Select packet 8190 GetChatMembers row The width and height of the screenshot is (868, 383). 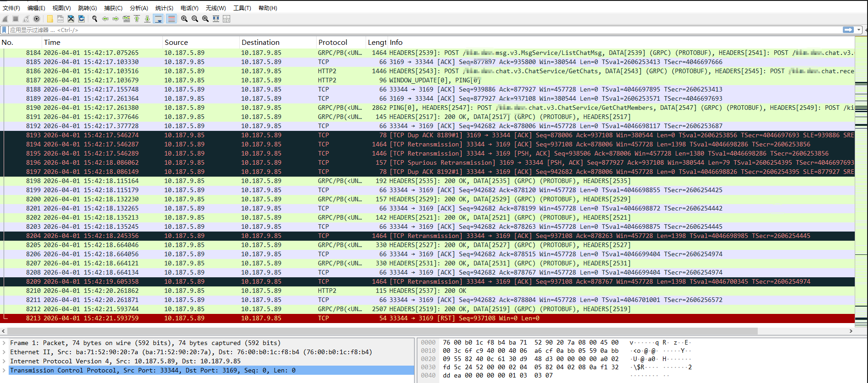click(x=427, y=108)
